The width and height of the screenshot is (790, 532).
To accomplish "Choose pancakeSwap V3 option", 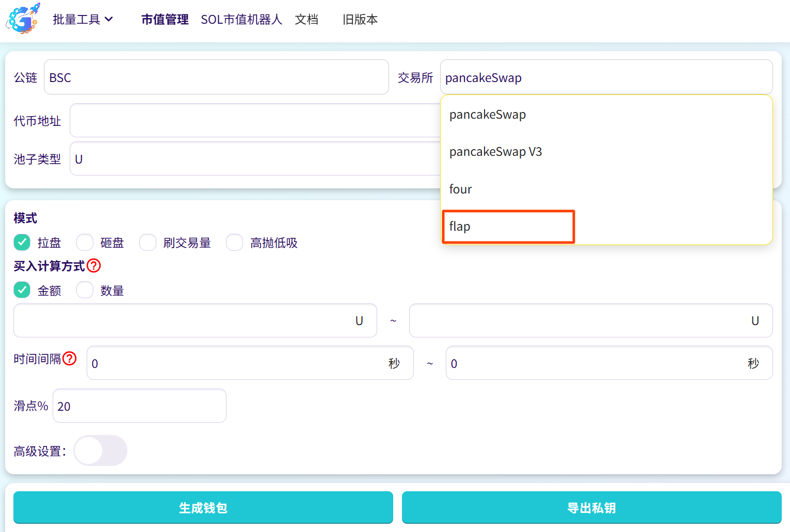I will (x=495, y=152).
